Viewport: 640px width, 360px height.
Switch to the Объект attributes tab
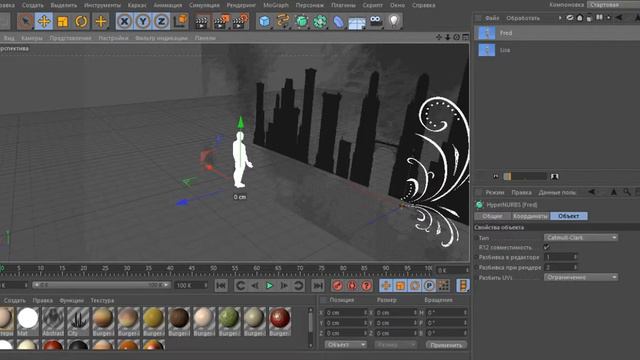tap(569, 216)
